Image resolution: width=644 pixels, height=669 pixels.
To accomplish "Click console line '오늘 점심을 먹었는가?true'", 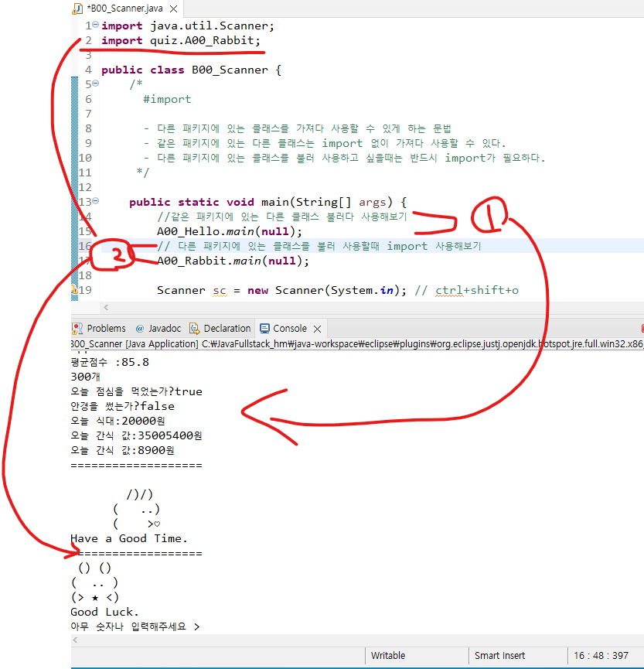I will click(x=137, y=391).
